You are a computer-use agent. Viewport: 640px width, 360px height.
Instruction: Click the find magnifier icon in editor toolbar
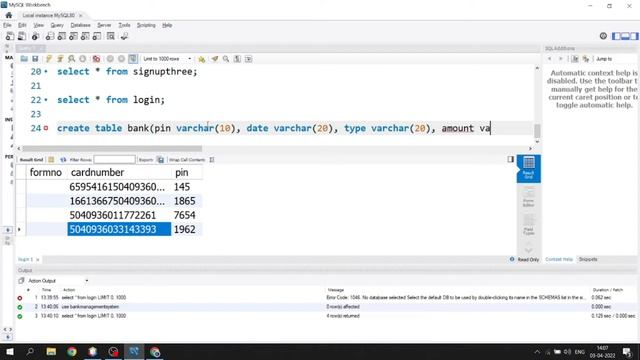click(226, 59)
